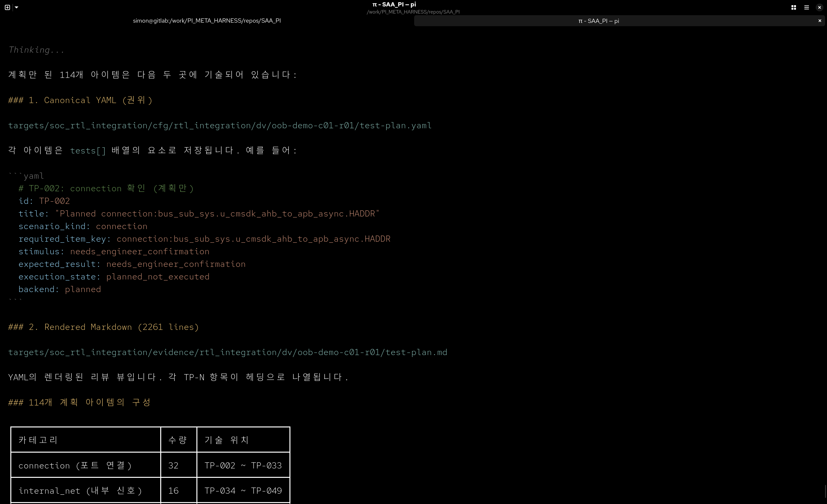Click the 'Canonical YAML' heading
Image resolution: width=827 pixels, height=504 pixels.
click(80, 100)
